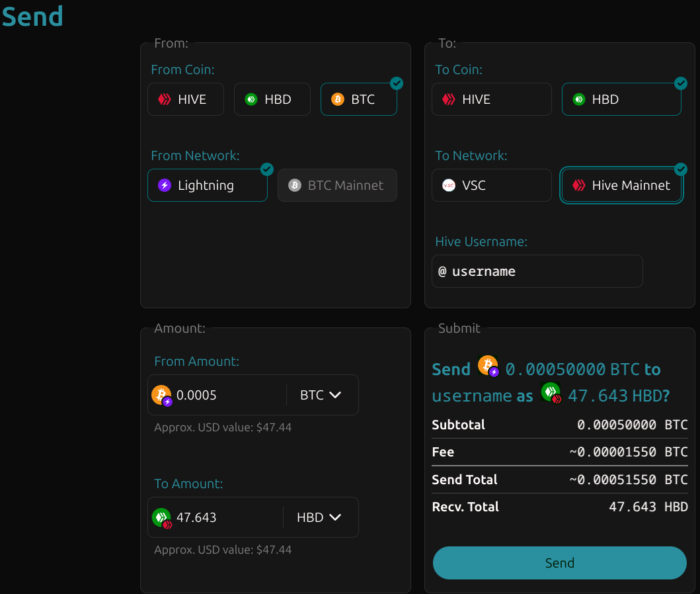This screenshot has width=700, height=594.
Task: Click the From Amount: label
Action: click(x=197, y=361)
